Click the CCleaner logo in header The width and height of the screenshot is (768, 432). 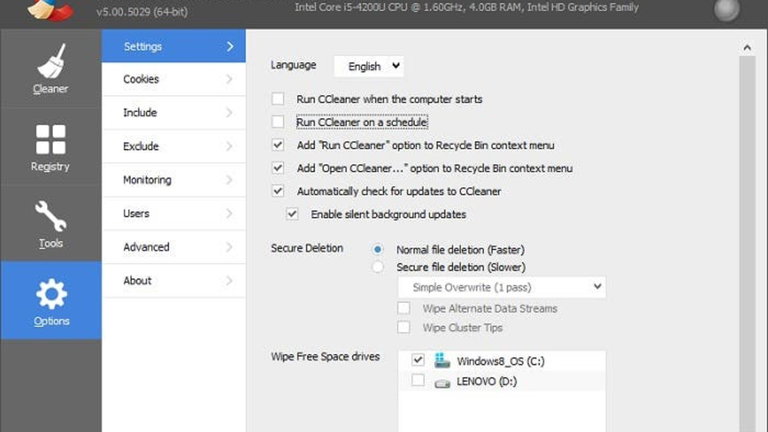click(50, 10)
